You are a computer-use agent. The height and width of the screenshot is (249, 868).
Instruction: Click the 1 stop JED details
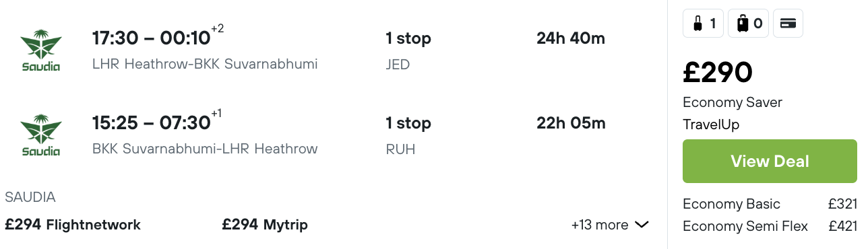point(408,51)
